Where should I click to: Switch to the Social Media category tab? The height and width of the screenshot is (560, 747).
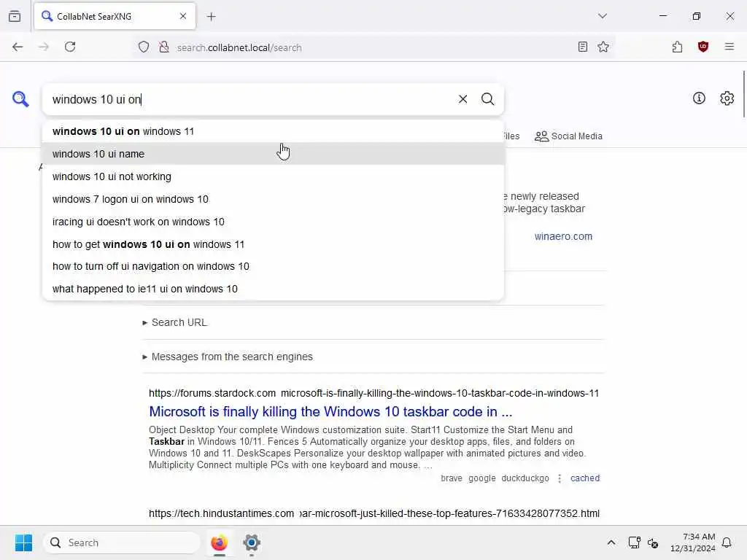tap(568, 136)
